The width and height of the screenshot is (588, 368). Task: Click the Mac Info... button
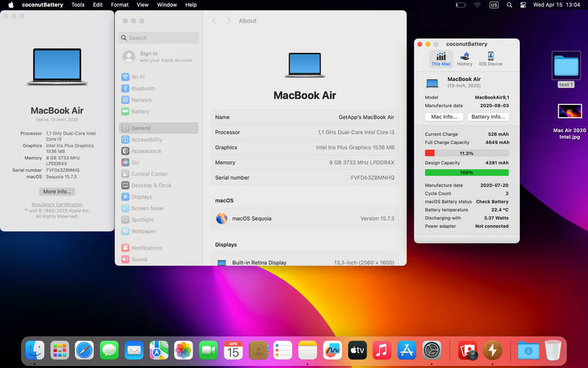(x=444, y=117)
